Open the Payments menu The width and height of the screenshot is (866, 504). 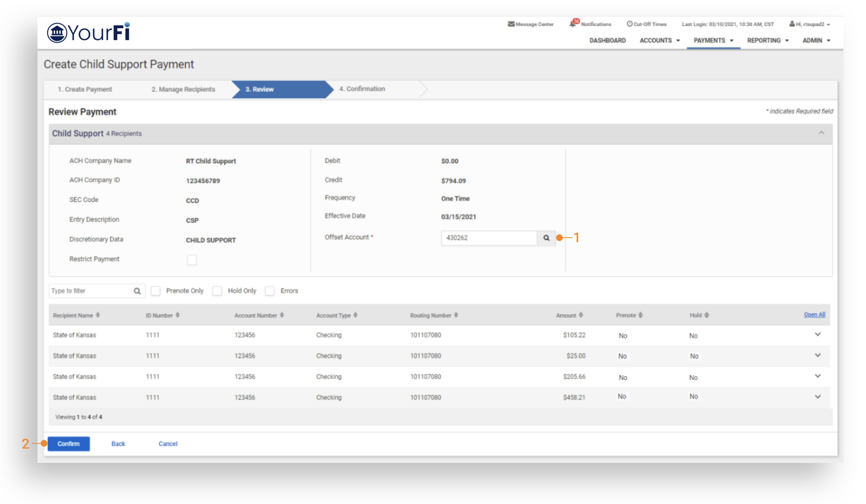tap(713, 41)
